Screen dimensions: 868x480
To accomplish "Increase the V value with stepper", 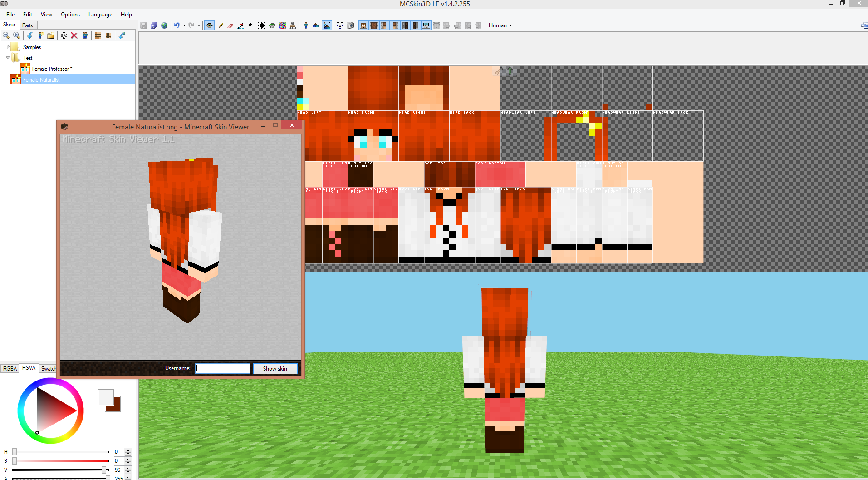I will coord(128,468).
